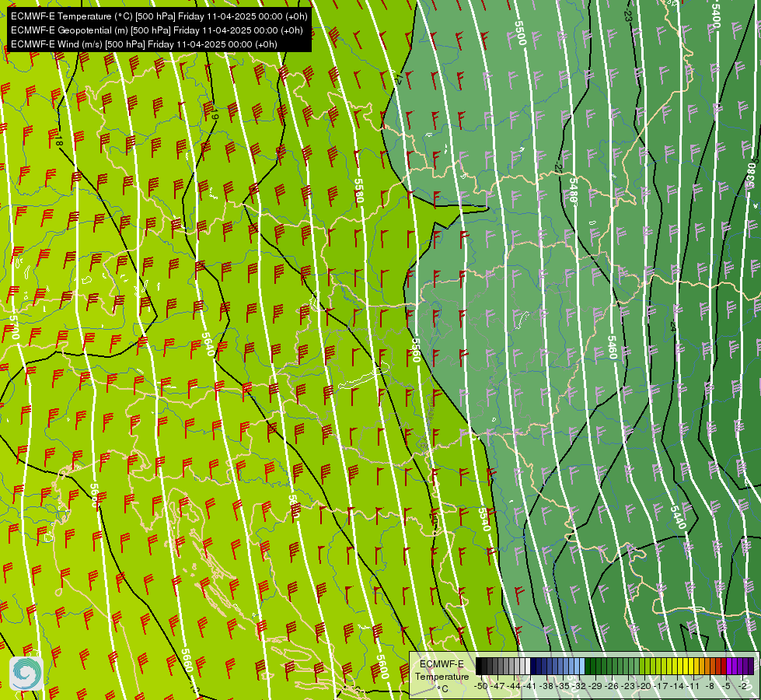Click the -5 legend scale value
Image resolution: width=761 pixels, height=700 pixels.
coord(726,686)
